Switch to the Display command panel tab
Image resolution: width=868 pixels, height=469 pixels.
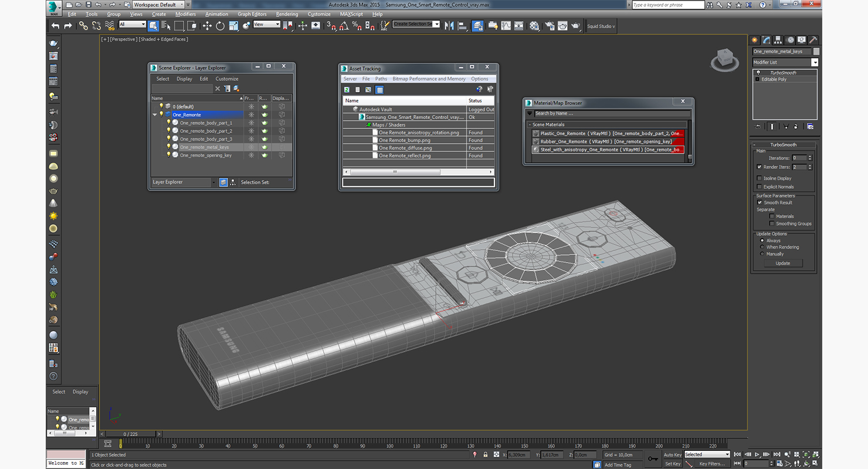click(x=801, y=40)
